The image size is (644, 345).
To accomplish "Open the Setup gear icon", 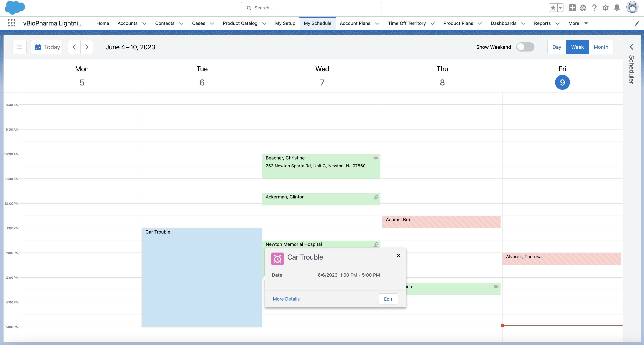I will click(605, 8).
